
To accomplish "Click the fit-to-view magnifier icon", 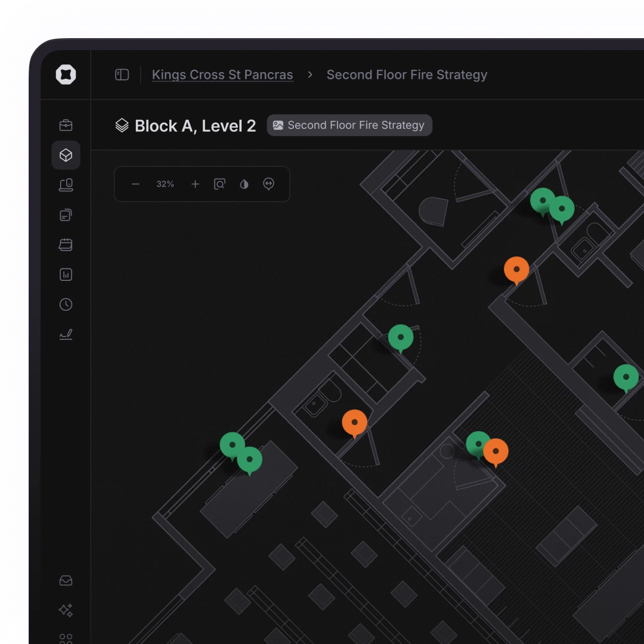I will tap(219, 184).
